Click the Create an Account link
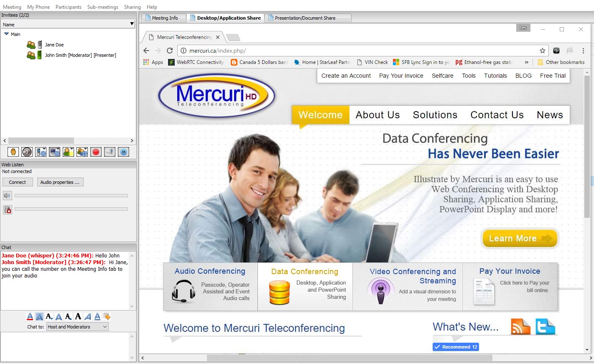Image resolution: width=594 pixels, height=364 pixels. pyautogui.click(x=346, y=76)
